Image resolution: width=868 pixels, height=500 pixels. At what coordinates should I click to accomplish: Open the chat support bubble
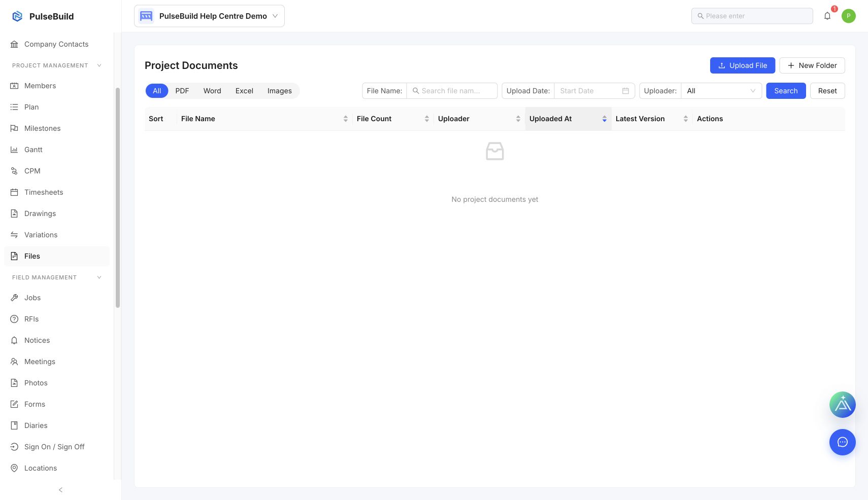click(843, 442)
